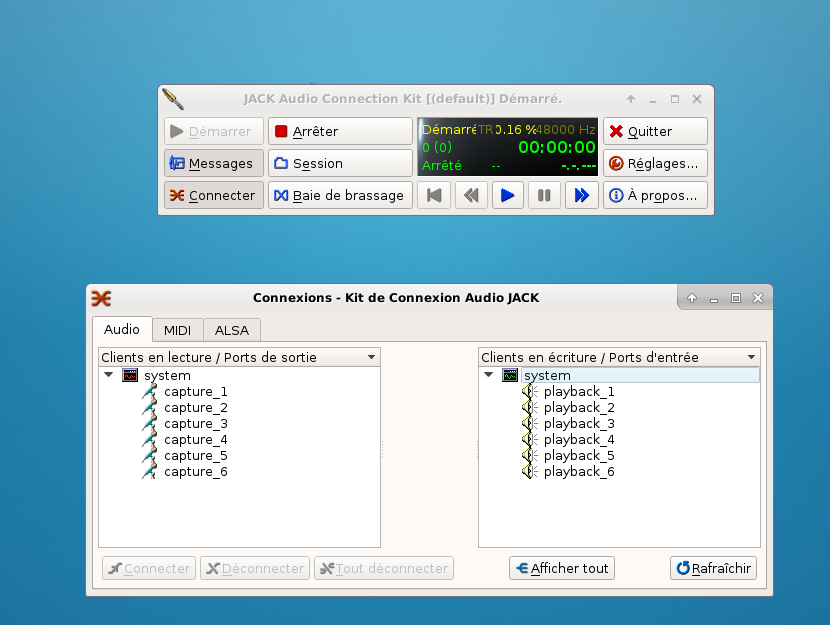Click the shade arrow on Connexions window

692,298
